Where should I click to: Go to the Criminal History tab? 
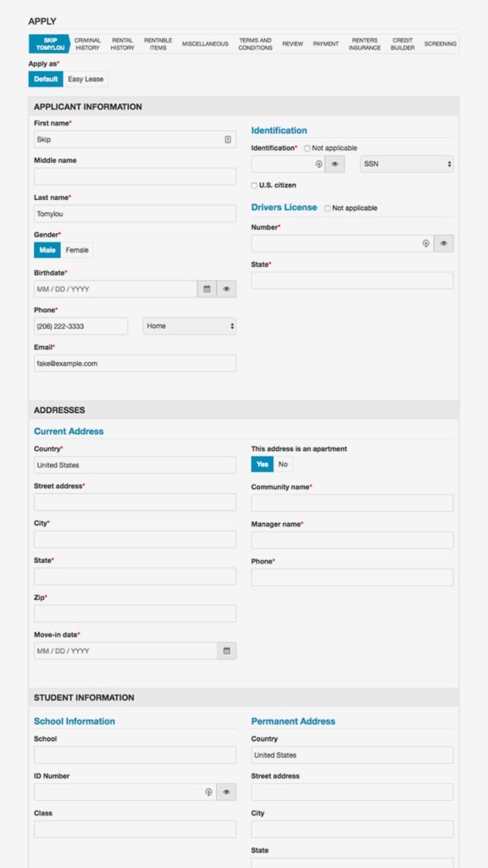87,44
